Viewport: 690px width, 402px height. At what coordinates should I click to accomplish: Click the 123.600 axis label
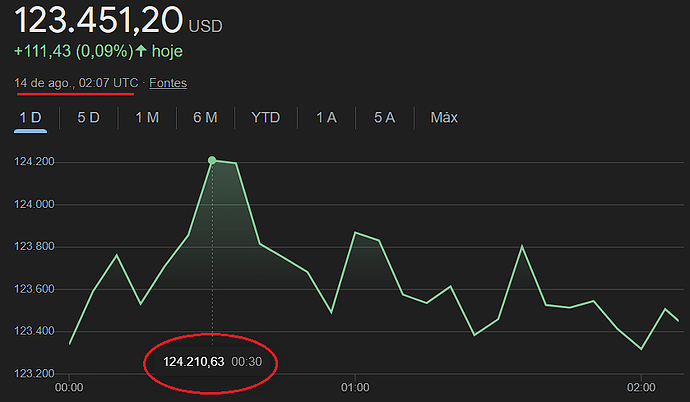click(x=34, y=289)
